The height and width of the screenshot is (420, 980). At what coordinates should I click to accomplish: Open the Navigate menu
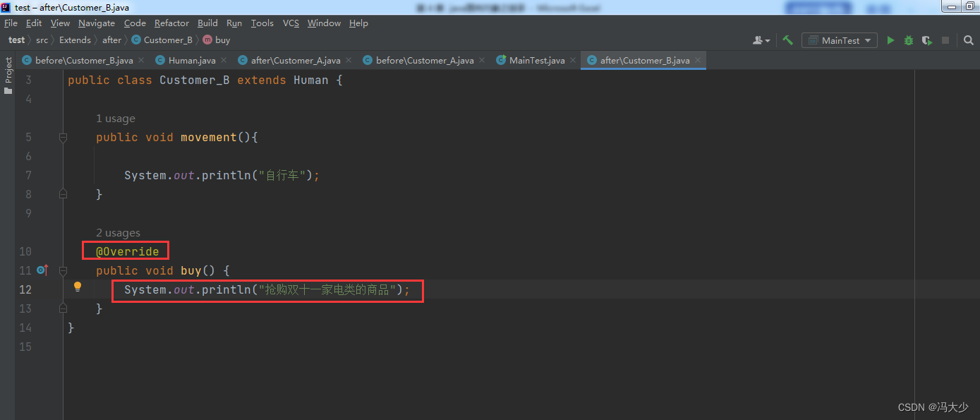tap(97, 23)
